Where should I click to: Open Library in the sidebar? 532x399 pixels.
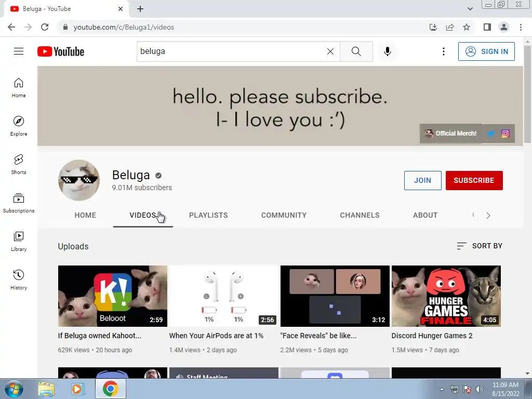[x=19, y=241]
